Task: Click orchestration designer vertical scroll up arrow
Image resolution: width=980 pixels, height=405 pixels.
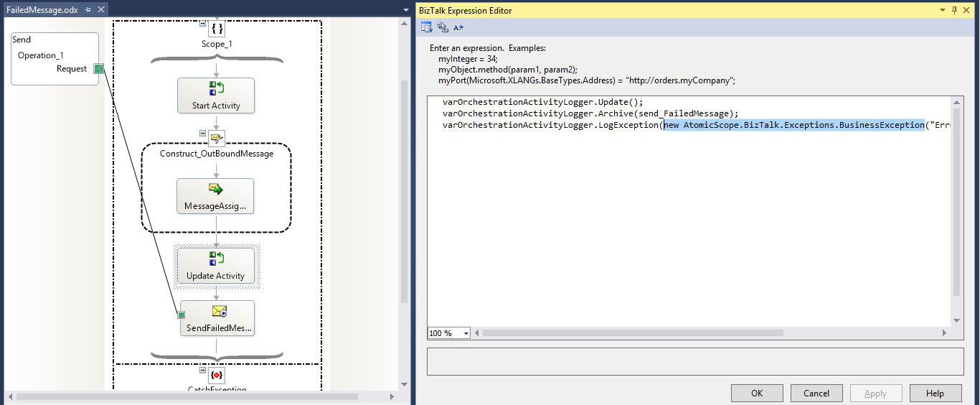Action: (405, 24)
